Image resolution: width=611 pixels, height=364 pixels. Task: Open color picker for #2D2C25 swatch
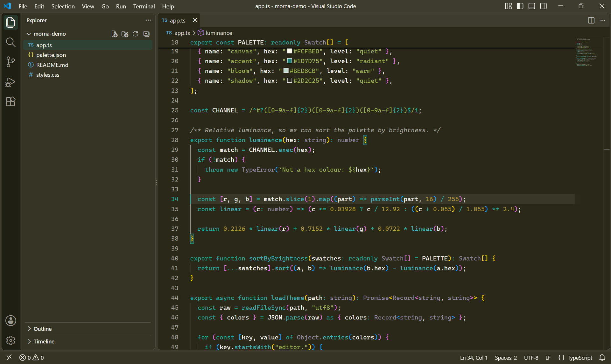pyautogui.click(x=290, y=80)
